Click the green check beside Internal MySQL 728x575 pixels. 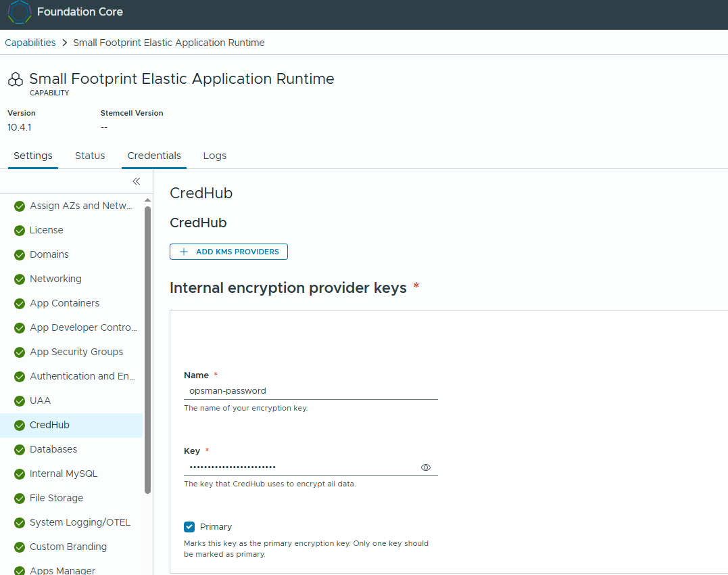tap(20, 474)
